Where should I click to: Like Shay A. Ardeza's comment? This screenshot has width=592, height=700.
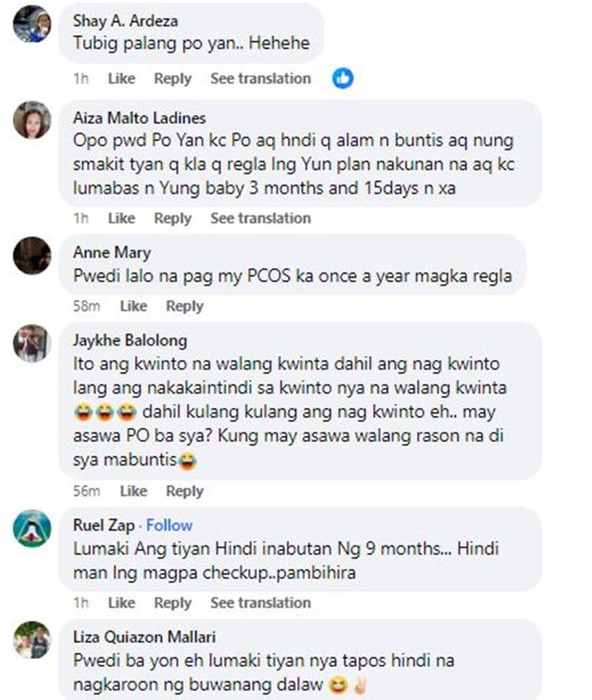(x=122, y=79)
